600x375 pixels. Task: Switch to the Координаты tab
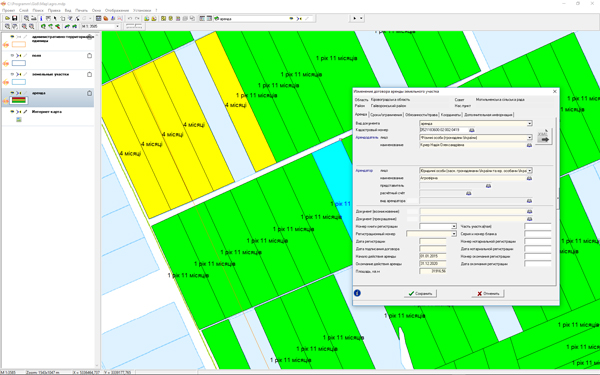(x=451, y=115)
